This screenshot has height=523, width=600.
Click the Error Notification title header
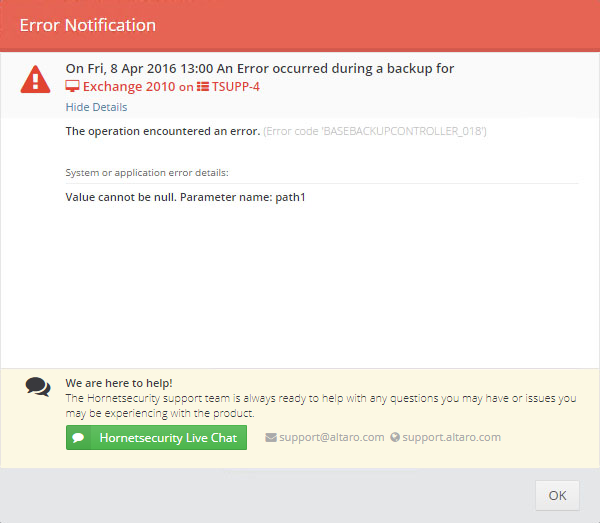(88, 25)
